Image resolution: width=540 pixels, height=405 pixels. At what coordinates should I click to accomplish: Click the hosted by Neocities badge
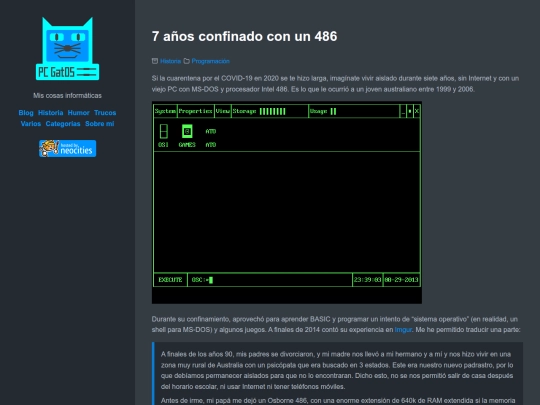click(68, 148)
